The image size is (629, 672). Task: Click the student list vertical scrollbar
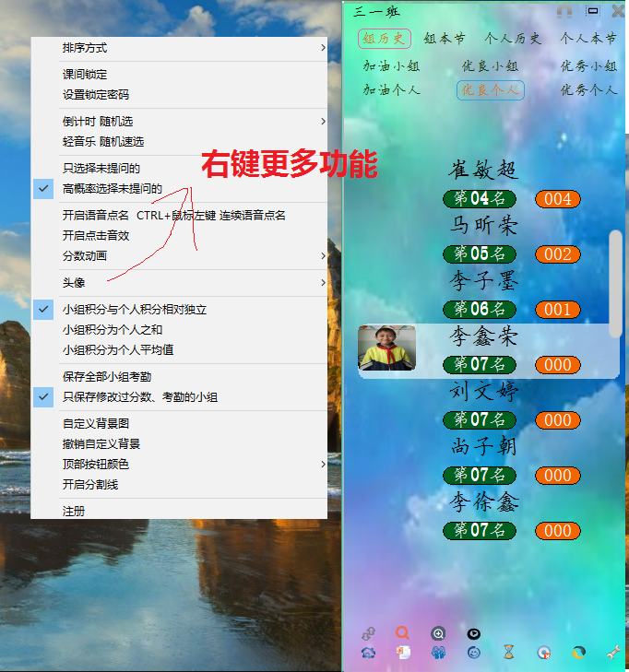(x=615, y=284)
